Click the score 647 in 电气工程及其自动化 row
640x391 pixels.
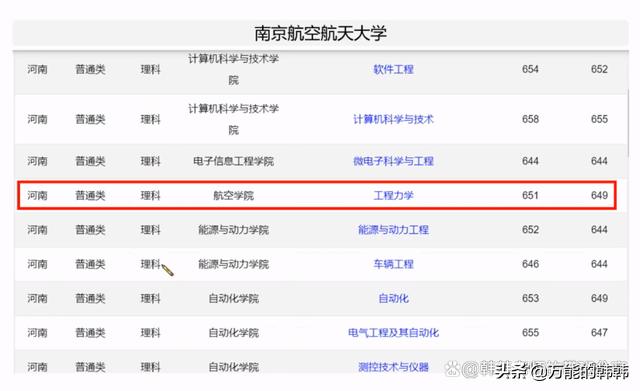(x=599, y=333)
